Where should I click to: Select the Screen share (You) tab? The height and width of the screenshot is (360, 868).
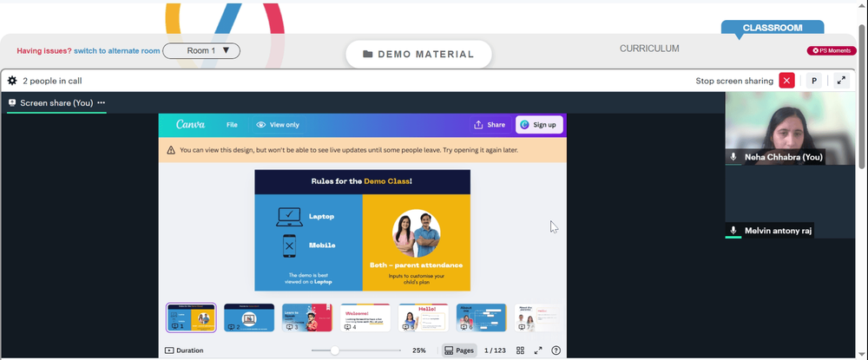pos(56,103)
